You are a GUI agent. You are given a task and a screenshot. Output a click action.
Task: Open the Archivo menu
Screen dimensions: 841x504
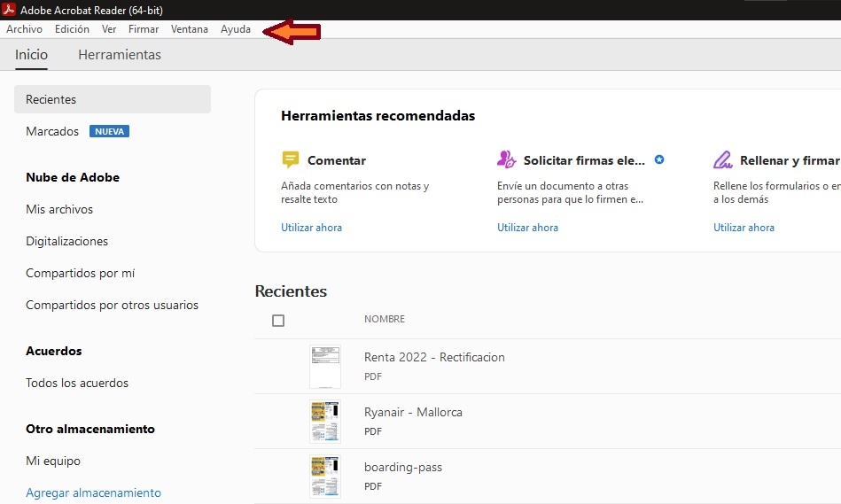click(24, 29)
